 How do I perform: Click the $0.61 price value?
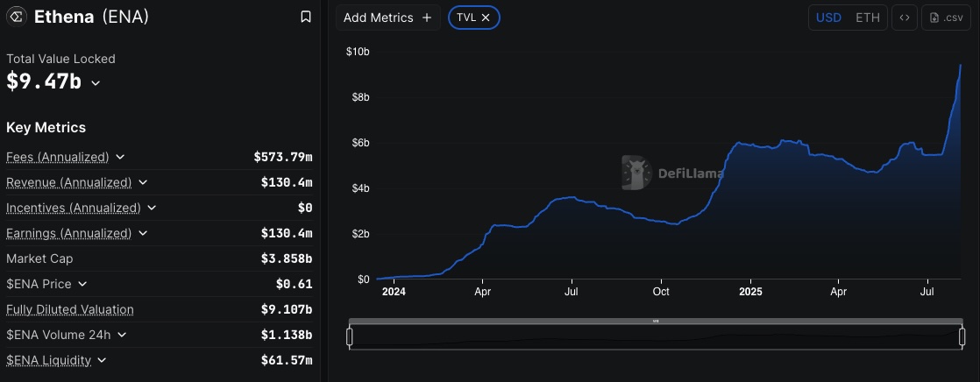pos(295,284)
